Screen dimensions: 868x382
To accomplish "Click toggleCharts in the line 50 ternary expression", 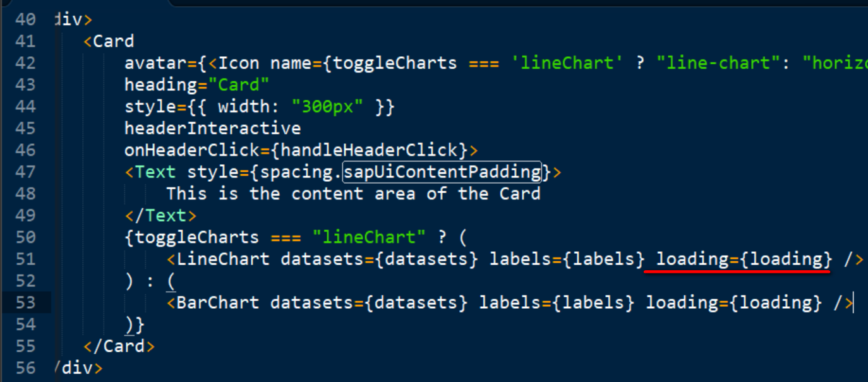I will point(197,237).
